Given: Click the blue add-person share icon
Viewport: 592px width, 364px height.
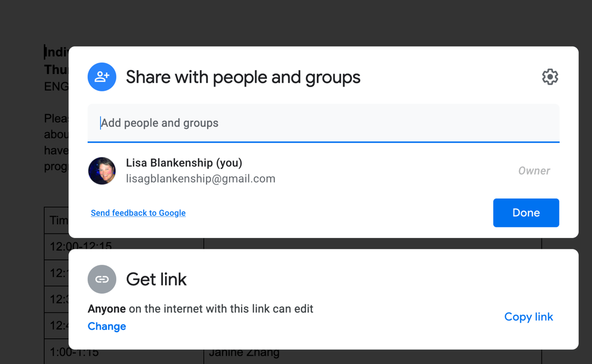Looking at the screenshot, I should [102, 77].
